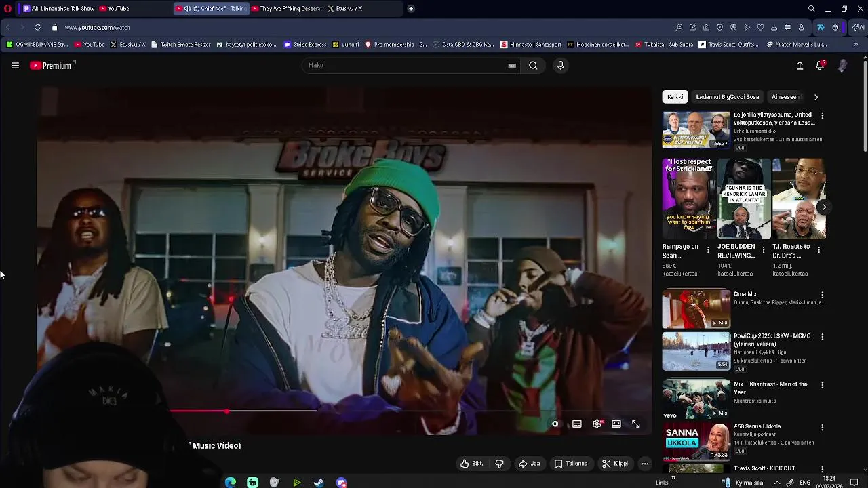Share video with Jaa button

click(529, 464)
